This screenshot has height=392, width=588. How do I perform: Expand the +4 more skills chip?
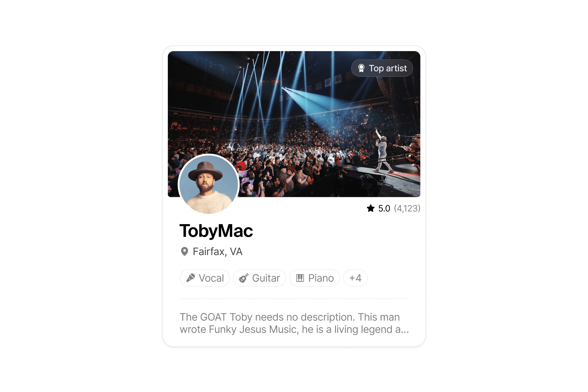[x=355, y=278]
